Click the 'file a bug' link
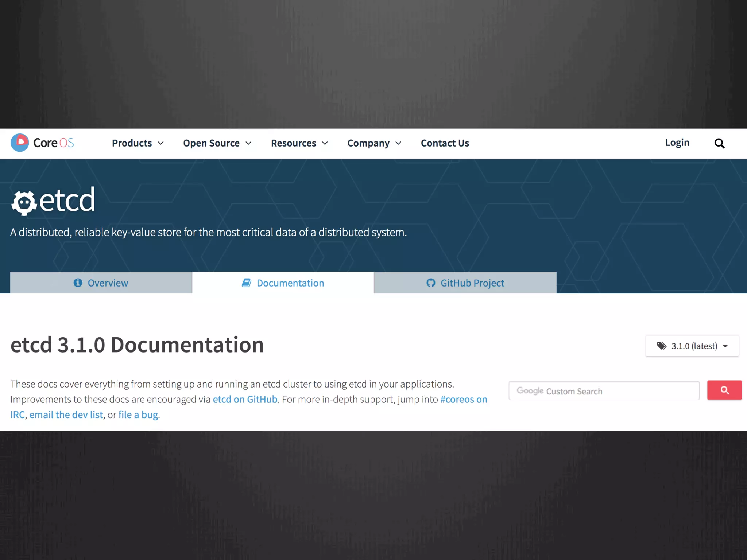This screenshot has width=747, height=560. click(138, 415)
